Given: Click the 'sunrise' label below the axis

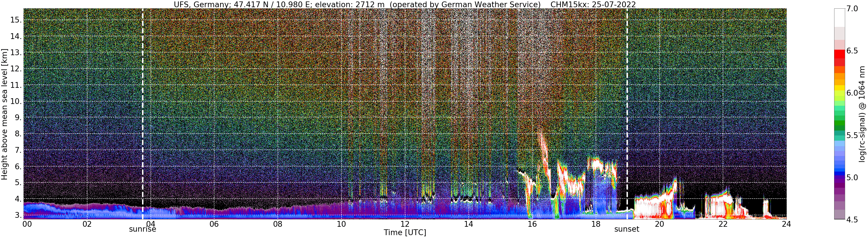Looking at the screenshot, I should click(x=143, y=229).
